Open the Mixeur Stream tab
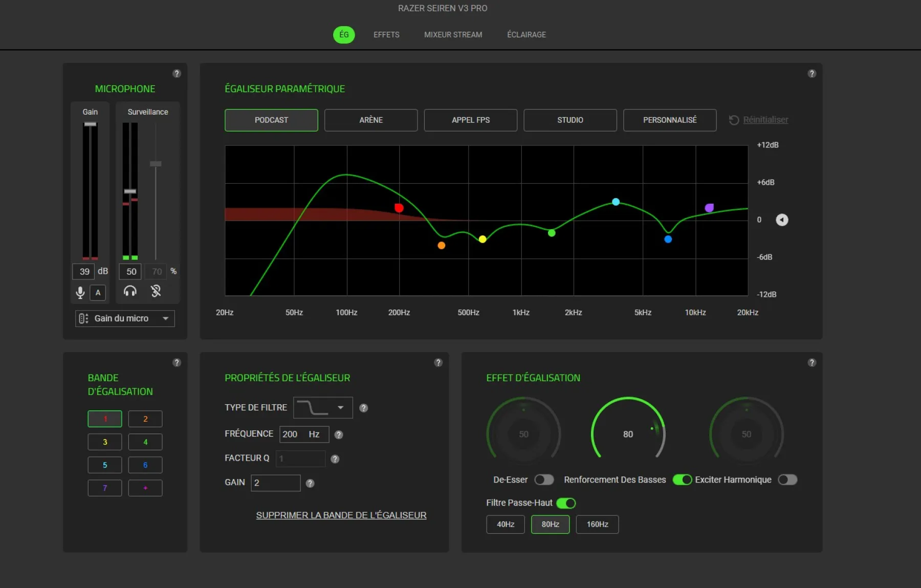This screenshot has height=588, width=921. tap(453, 35)
